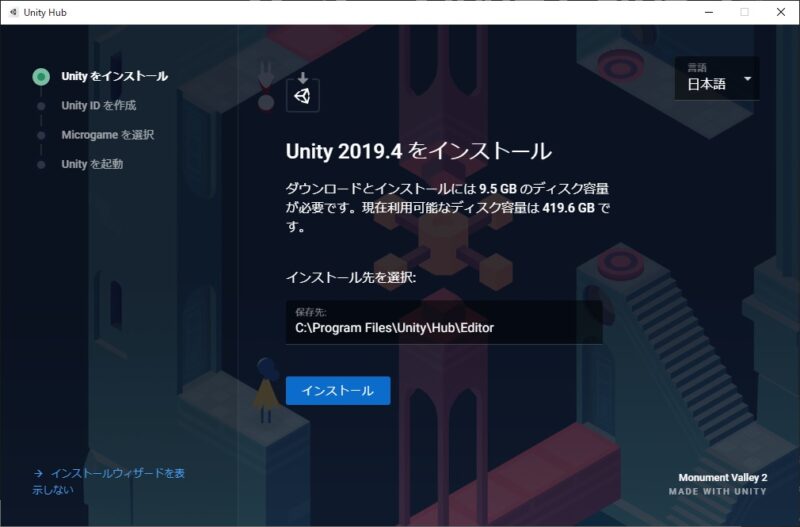
Task: Click the インストール先を選択 label
Action: coord(351,278)
